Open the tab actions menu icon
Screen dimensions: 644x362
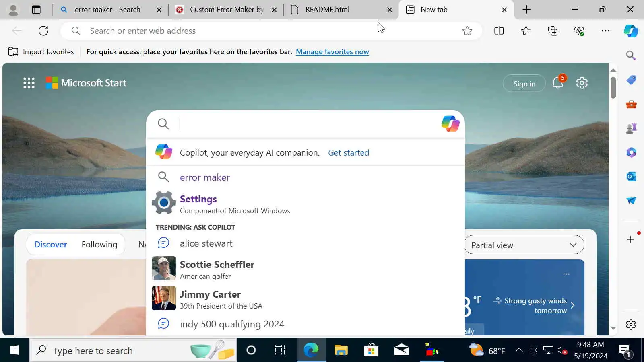coord(36,10)
